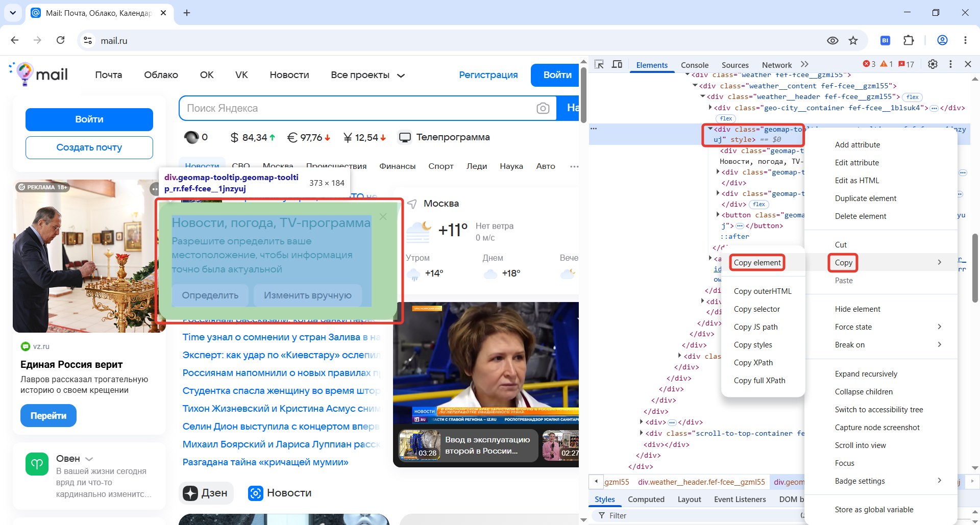
Task: Open the extensions puzzle icon
Action: pyautogui.click(x=909, y=40)
